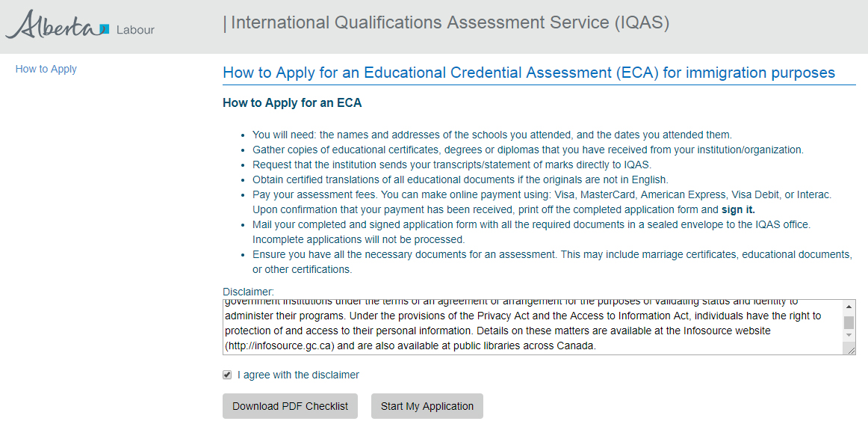Click the disclaimer scrollbar track below the thumb
This screenshot has width=868, height=433.
click(849, 330)
